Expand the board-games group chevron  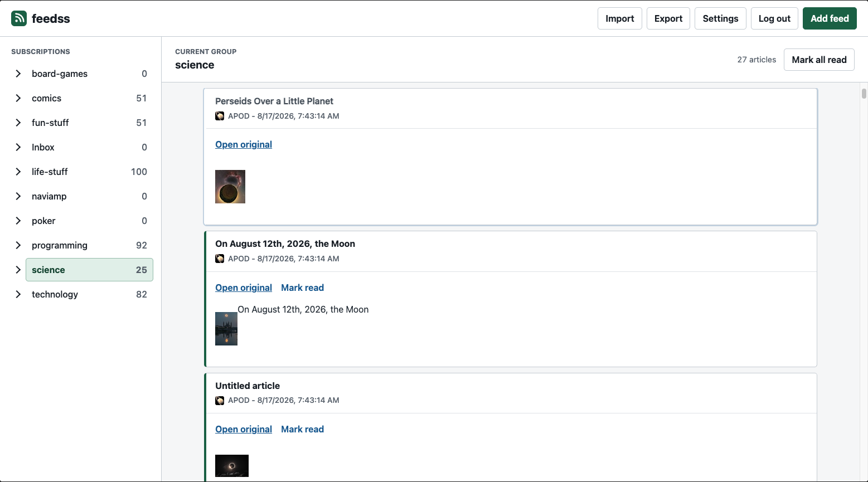(x=18, y=74)
